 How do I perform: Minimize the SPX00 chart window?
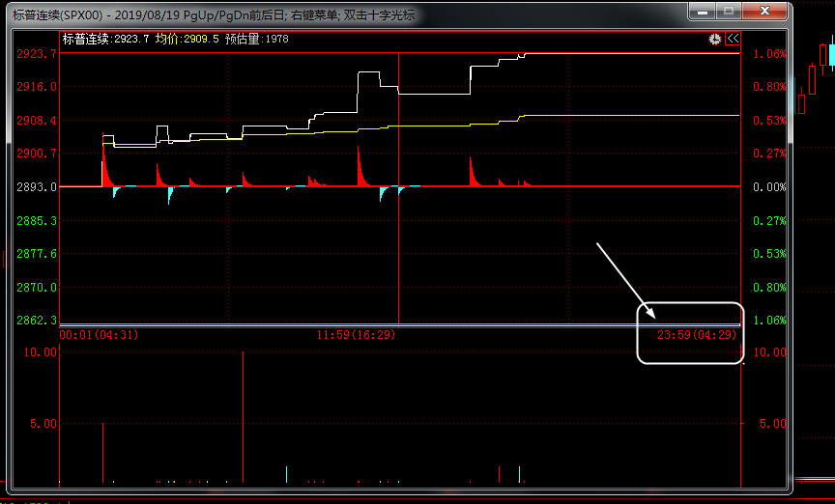point(703,11)
